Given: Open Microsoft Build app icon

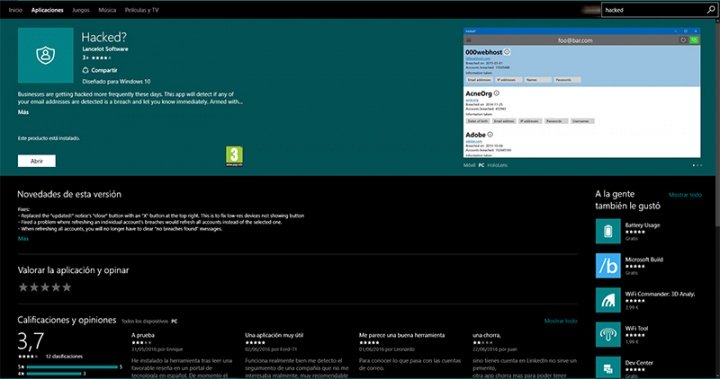Looking at the screenshot, I should [x=608, y=266].
